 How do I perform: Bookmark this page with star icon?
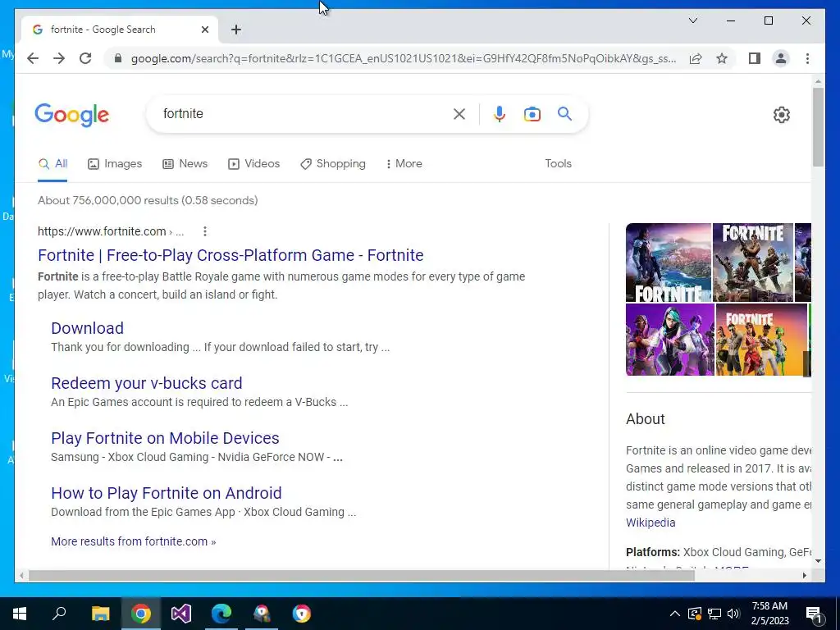point(722,58)
